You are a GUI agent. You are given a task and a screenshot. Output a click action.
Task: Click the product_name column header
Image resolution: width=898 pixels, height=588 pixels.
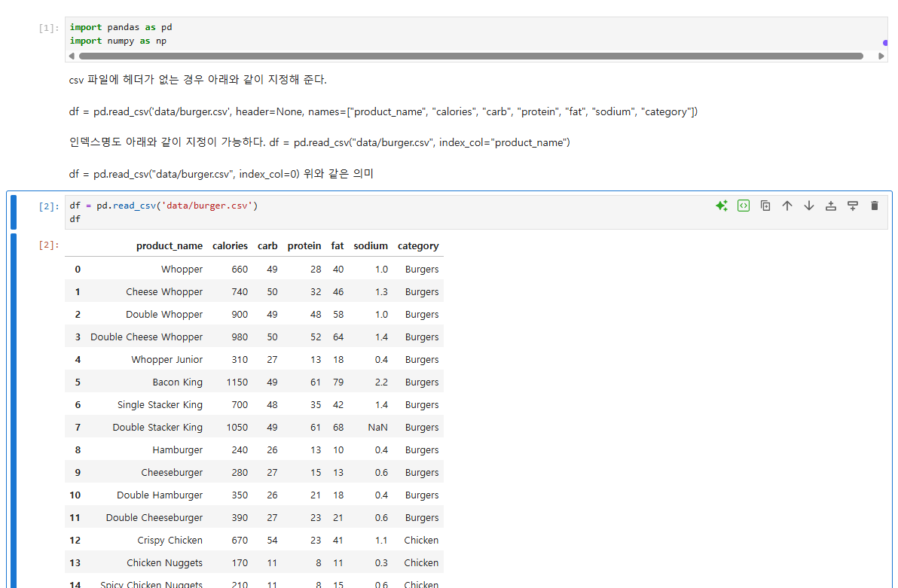[x=170, y=245]
